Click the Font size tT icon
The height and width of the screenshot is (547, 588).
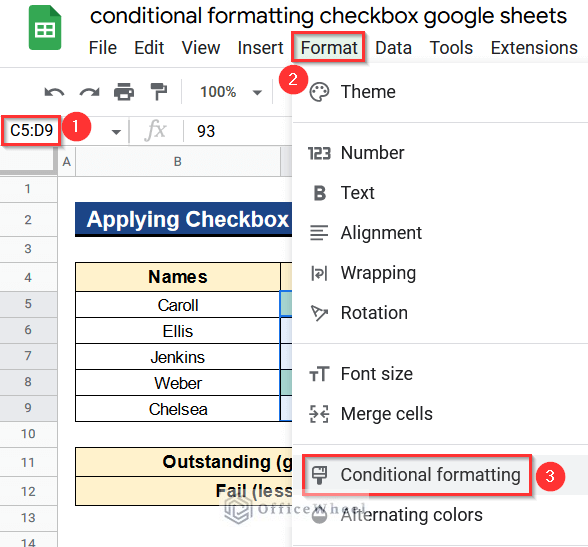[x=319, y=374]
